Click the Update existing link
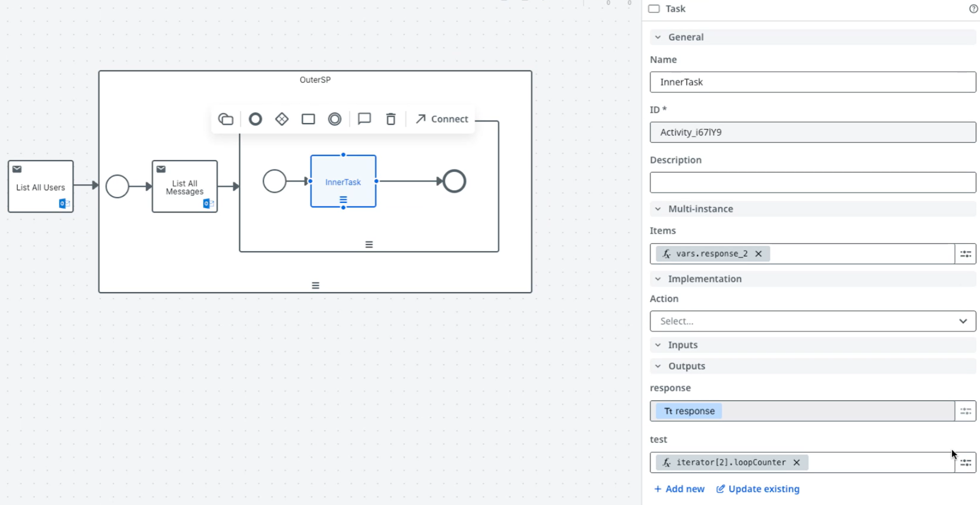The image size is (980, 505). tap(758, 489)
